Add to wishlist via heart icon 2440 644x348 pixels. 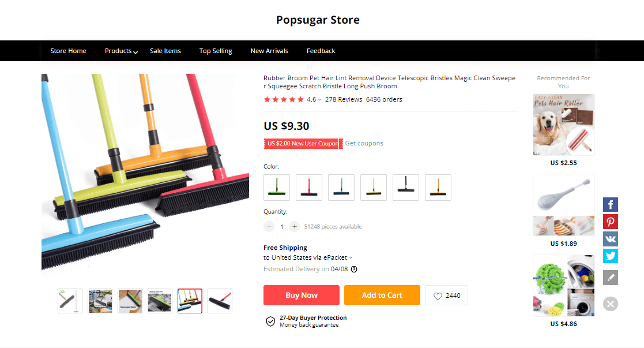(446, 295)
